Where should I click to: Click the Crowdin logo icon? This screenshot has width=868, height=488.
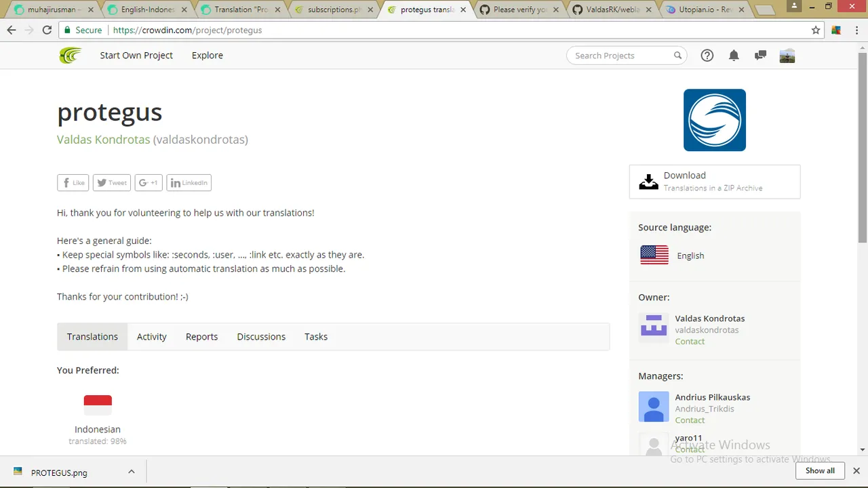(x=70, y=56)
